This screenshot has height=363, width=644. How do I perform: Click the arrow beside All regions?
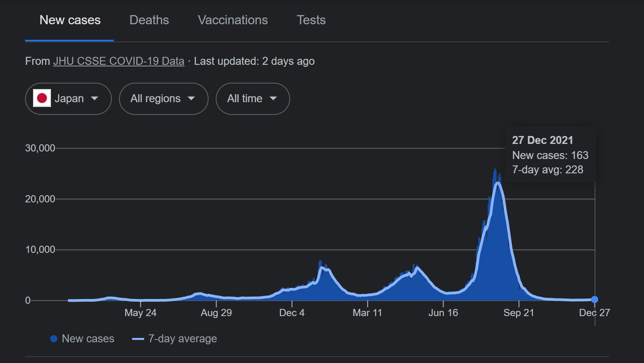point(191,99)
